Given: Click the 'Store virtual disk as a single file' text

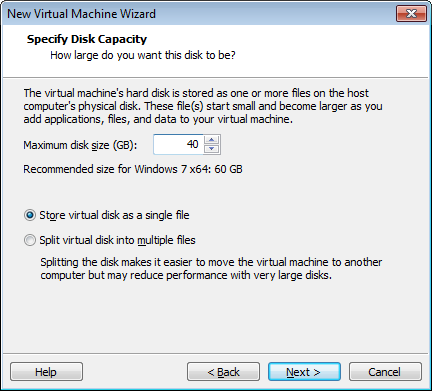Looking at the screenshot, I should 114,215.
